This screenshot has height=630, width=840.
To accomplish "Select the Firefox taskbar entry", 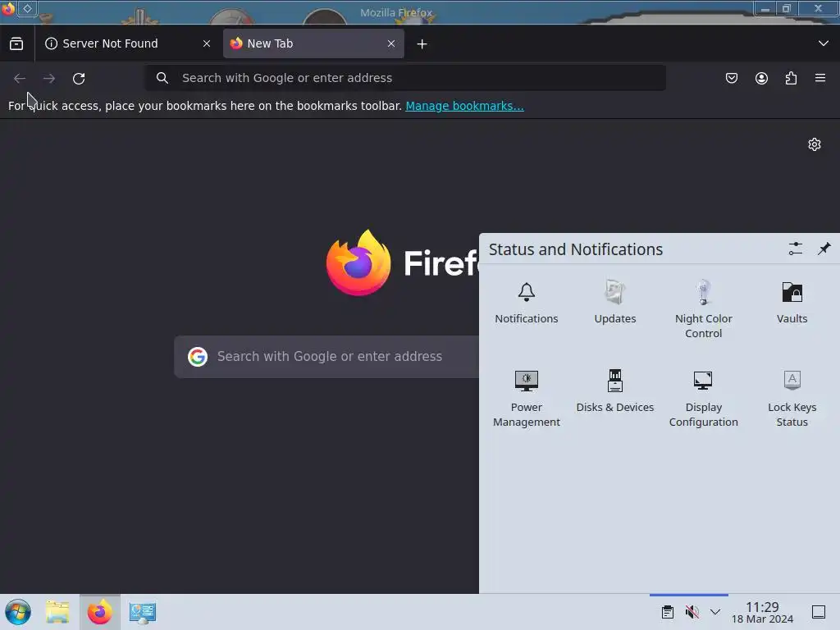I will [x=99, y=612].
